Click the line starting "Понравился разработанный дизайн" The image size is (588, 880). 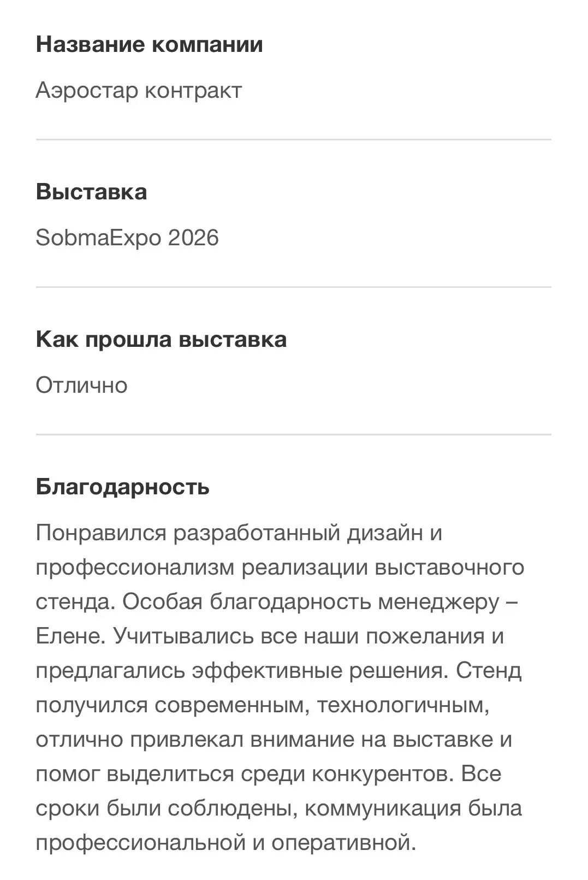coord(239,533)
